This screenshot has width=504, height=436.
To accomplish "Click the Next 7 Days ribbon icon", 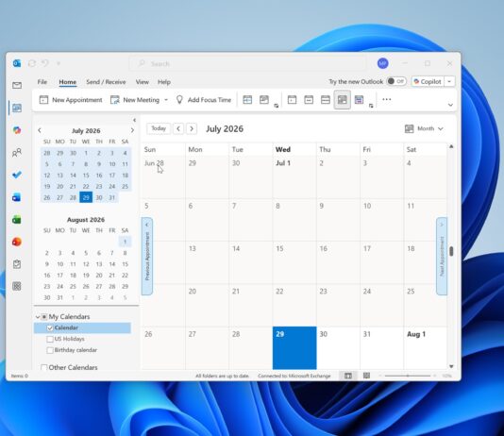I will tap(264, 100).
